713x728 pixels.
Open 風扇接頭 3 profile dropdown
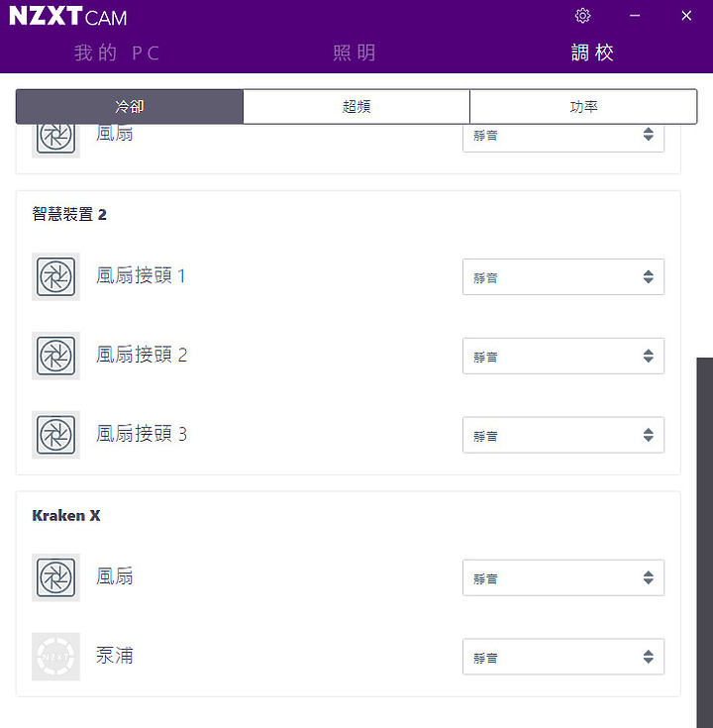point(563,435)
